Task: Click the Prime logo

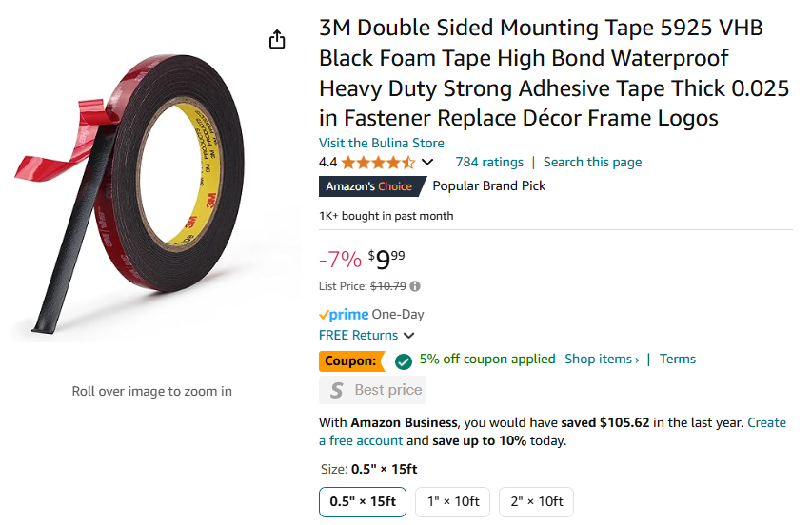Action: [344, 314]
